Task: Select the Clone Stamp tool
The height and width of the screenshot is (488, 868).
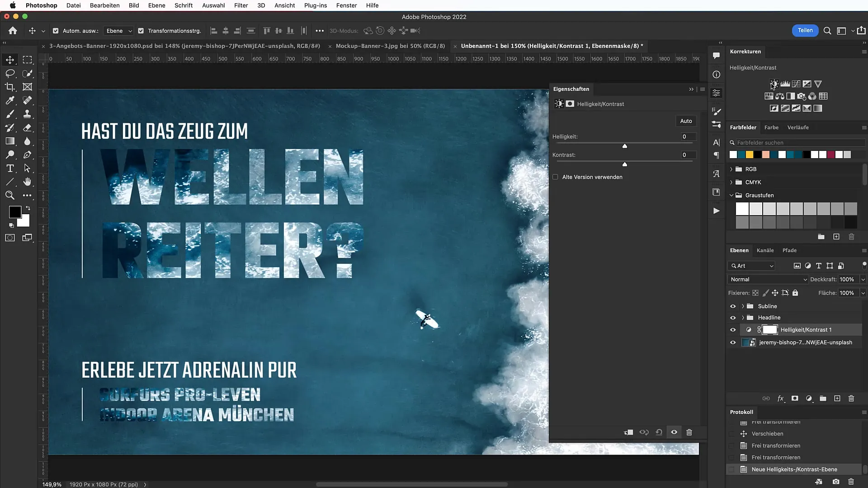Action: coord(28,114)
